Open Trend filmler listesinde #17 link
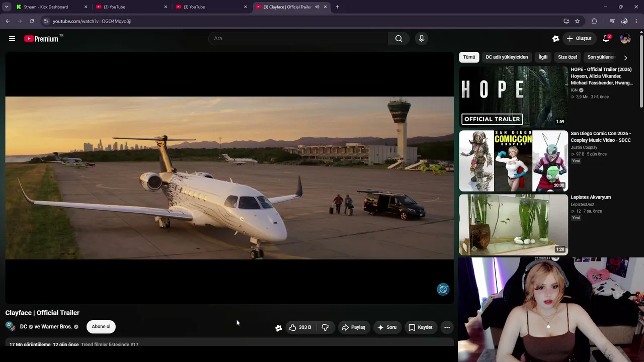Image resolution: width=644 pixels, height=362 pixels. (110, 344)
